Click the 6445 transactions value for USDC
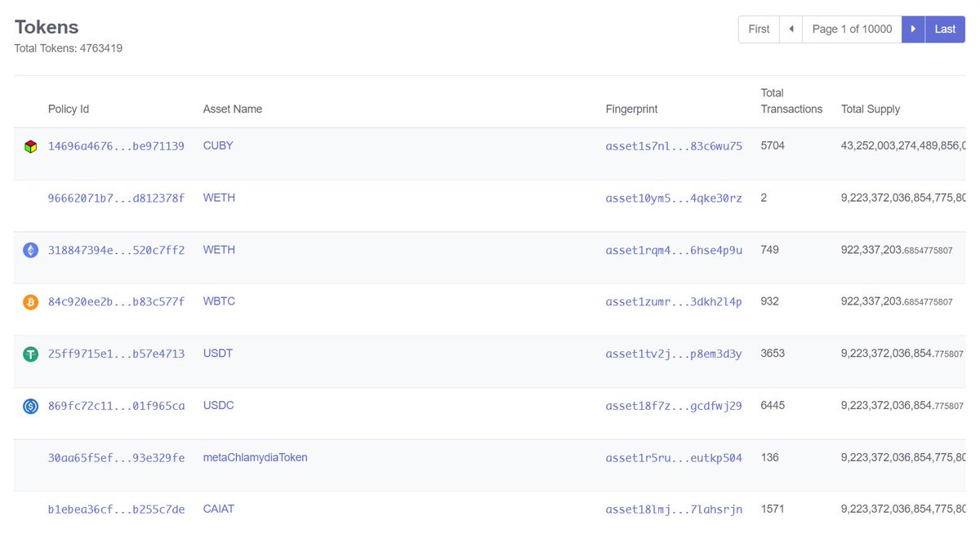This screenshot has width=980, height=543. coord(773,405)
